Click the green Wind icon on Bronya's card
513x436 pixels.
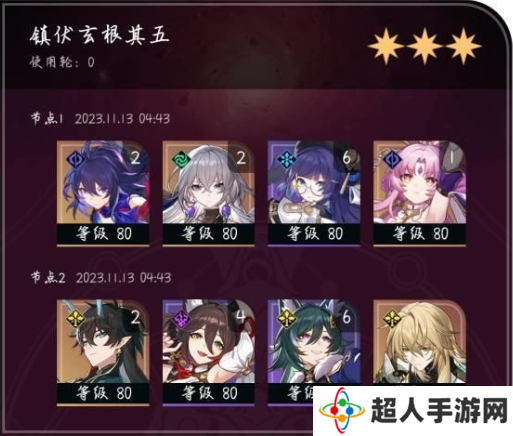182,159
